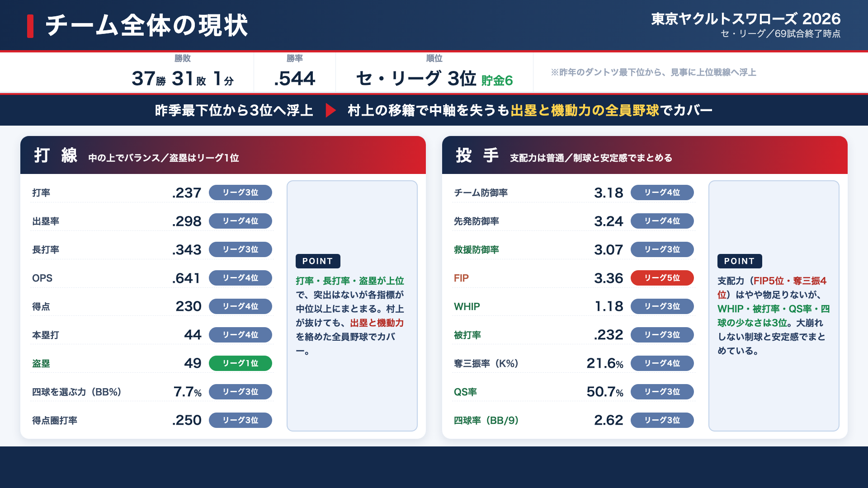
Task: Click the 得点 リーグ4位 badge
Action: [241, 306]
